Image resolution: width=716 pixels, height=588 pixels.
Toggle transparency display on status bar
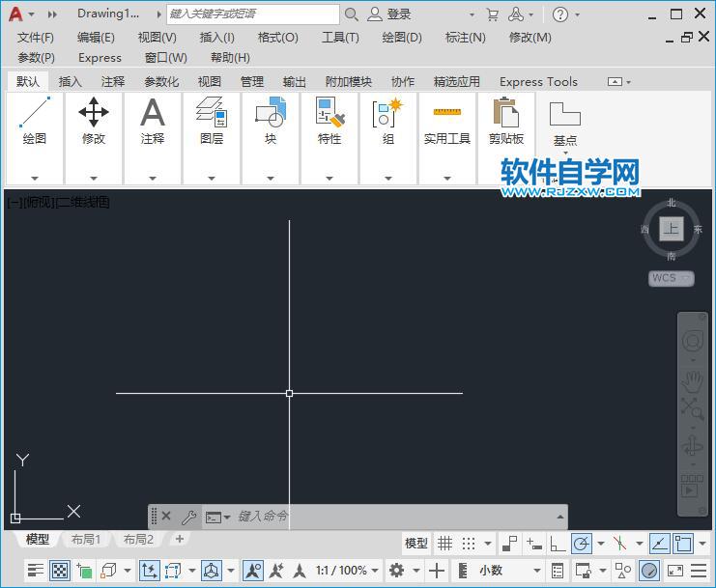click(x=59, y=571)
